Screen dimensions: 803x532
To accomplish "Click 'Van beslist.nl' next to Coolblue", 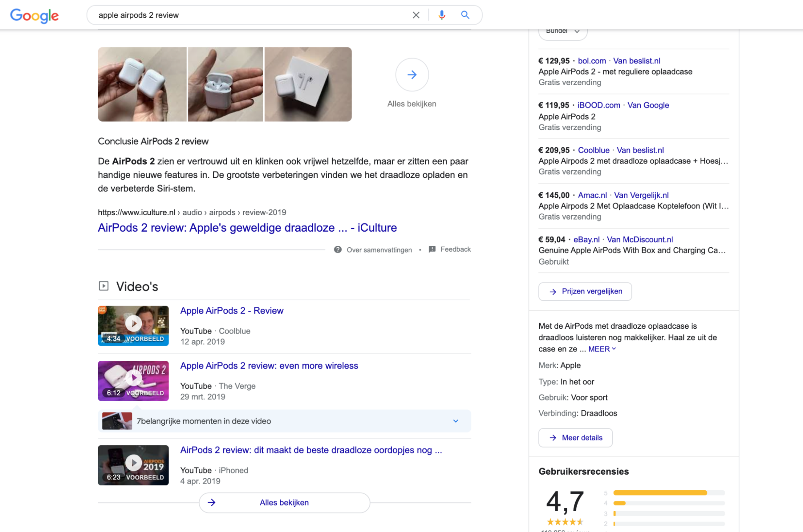I will point(640,150).
